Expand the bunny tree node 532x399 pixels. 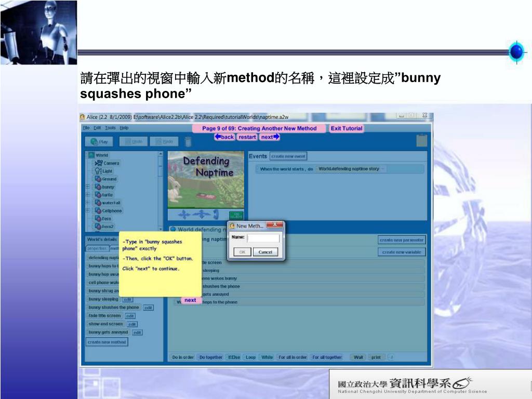point(88,187)
